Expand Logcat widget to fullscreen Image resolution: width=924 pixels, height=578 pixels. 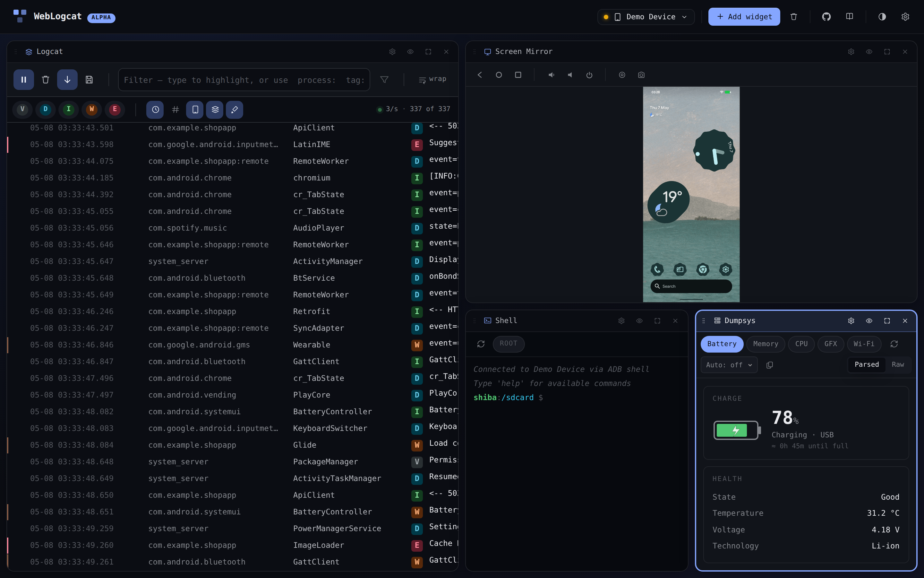pyautogui.click(x=428, y=52)
